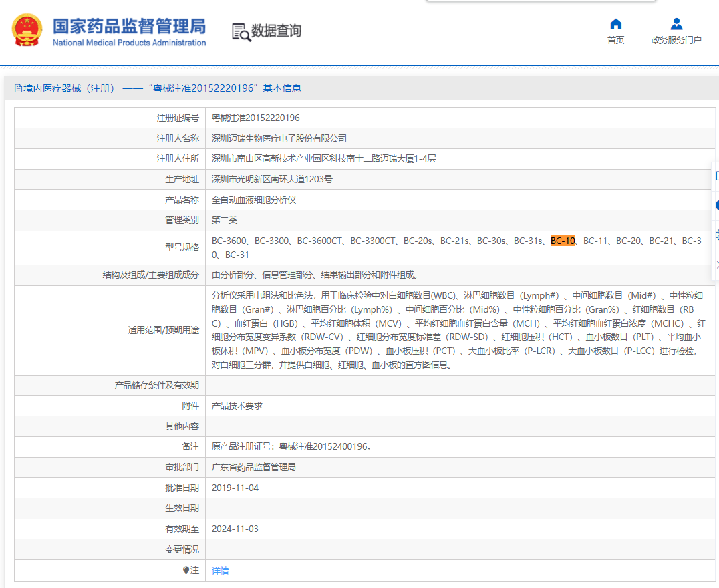Click approval department 广东省药品监督管理局

click(253, 467)
